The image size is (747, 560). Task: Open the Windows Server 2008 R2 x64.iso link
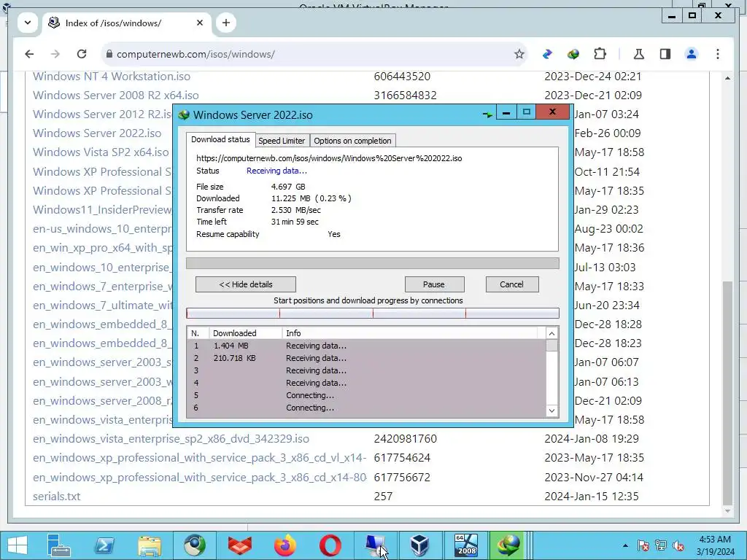tap(116, 96)
